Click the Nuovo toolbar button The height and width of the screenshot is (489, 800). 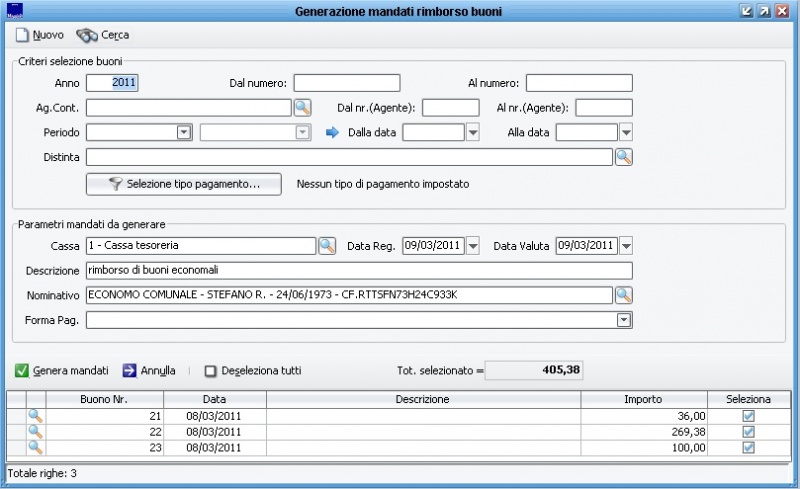(40, 35)
